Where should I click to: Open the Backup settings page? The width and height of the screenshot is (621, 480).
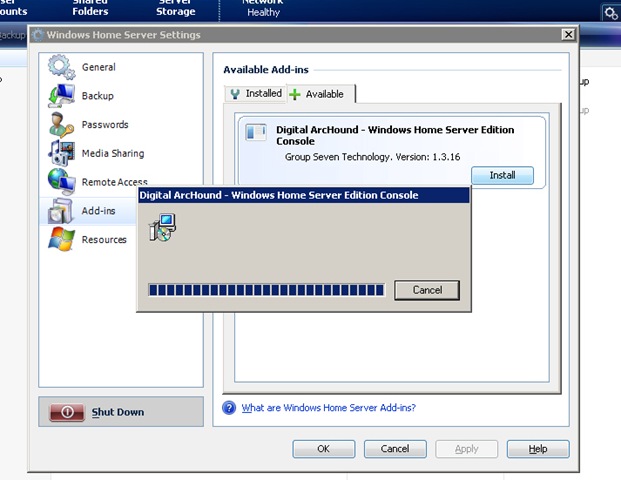(x=121, y=96)
